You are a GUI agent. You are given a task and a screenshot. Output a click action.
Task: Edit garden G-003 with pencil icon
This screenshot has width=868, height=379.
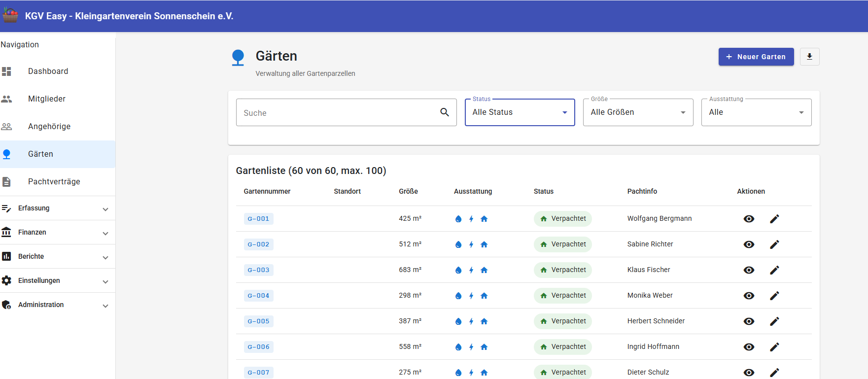[x=774, y=270]
